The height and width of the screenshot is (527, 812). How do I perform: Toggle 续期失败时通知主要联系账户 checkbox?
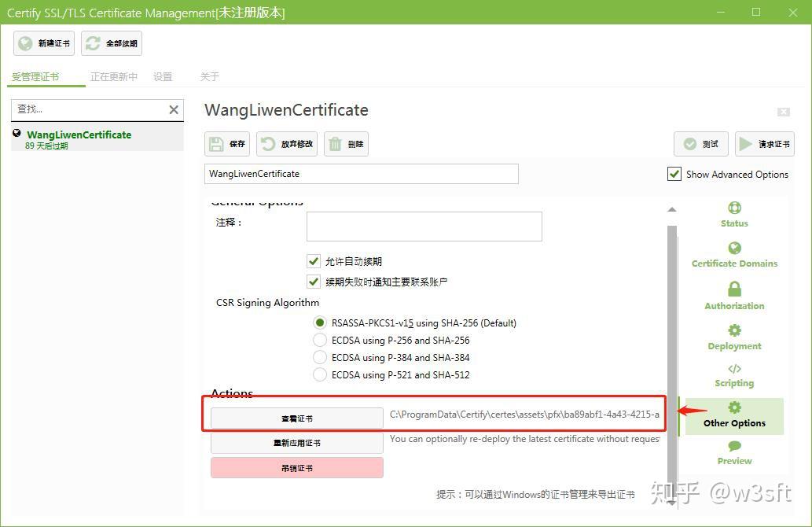pos(314,282)
